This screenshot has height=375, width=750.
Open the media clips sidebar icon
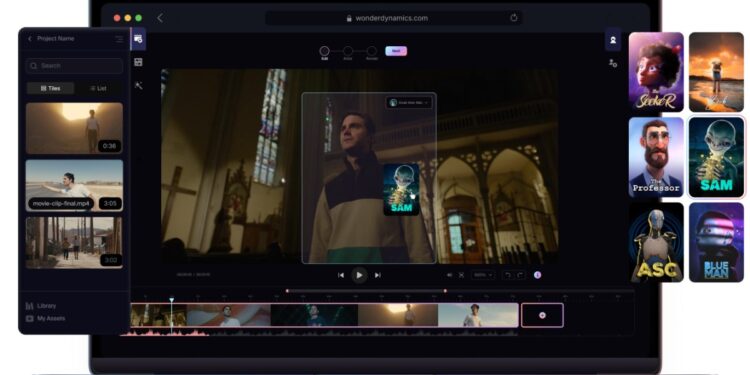point(138,39)
